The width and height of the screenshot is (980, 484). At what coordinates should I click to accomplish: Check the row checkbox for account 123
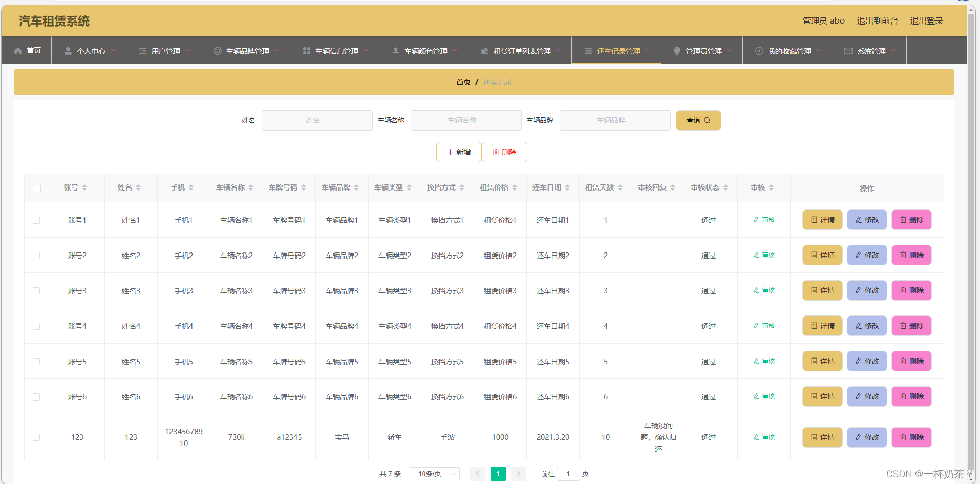36,437
